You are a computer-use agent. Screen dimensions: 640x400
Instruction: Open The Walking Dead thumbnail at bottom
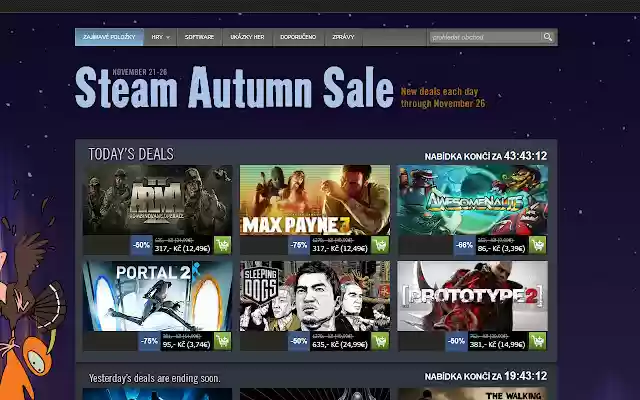472,394
